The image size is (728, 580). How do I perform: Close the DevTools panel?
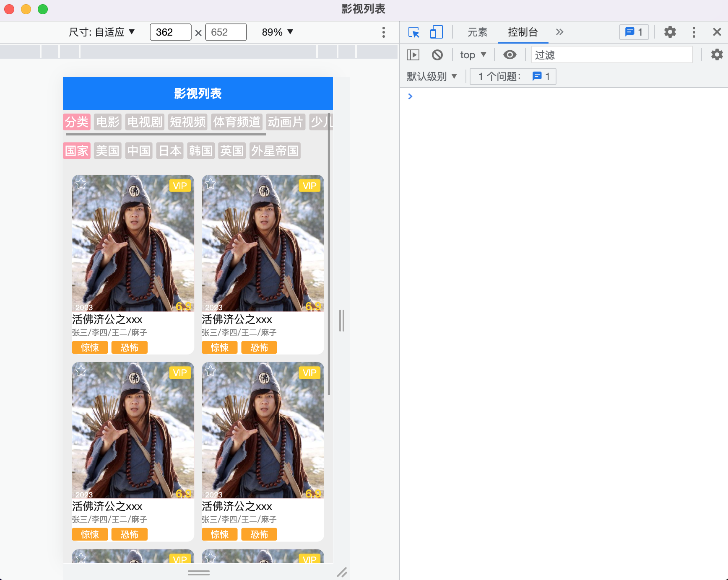[x=717, y=32]
